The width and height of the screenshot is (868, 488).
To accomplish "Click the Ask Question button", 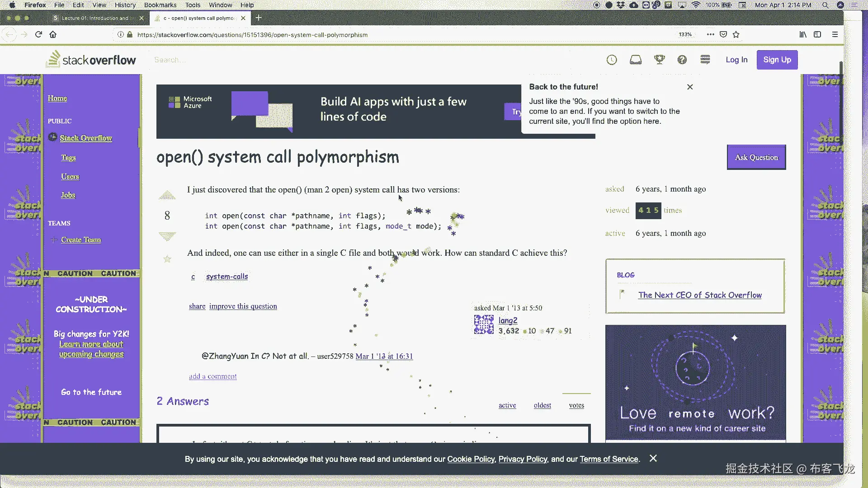I will pyautogui.click(x=756, y=157).
